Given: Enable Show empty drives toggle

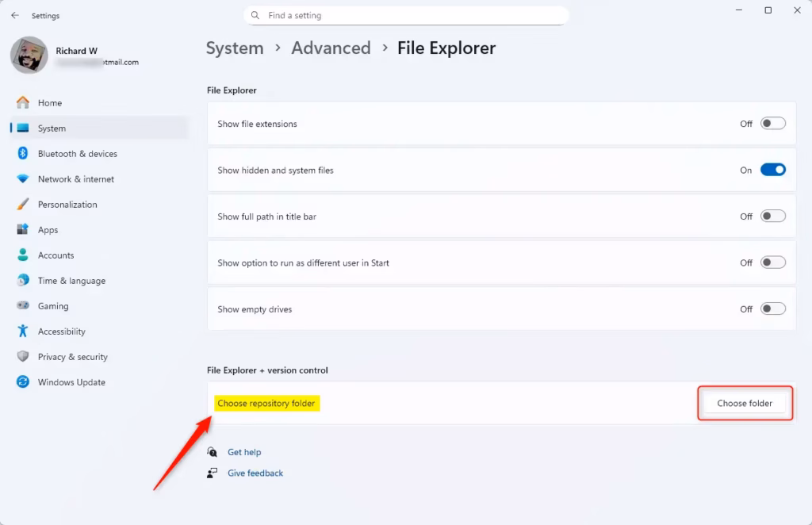Looking at the screenshot, I should 772,309.
